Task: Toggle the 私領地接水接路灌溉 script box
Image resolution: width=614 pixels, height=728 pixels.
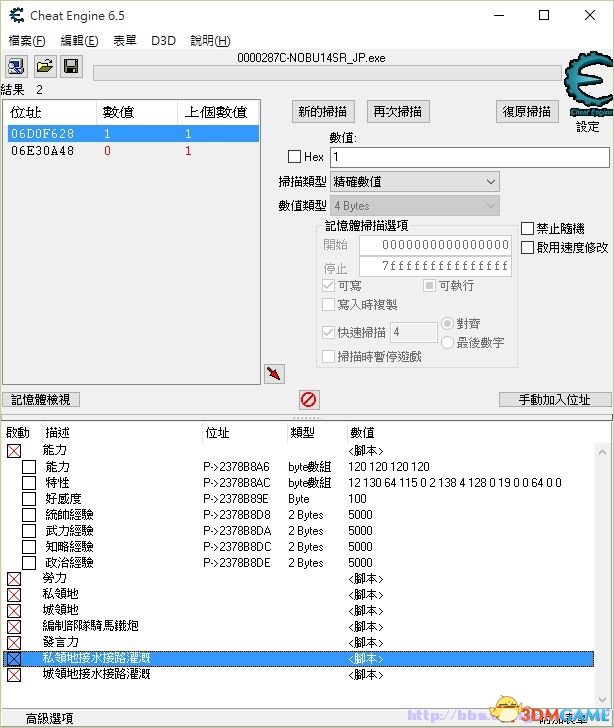Action: point(14,659)
